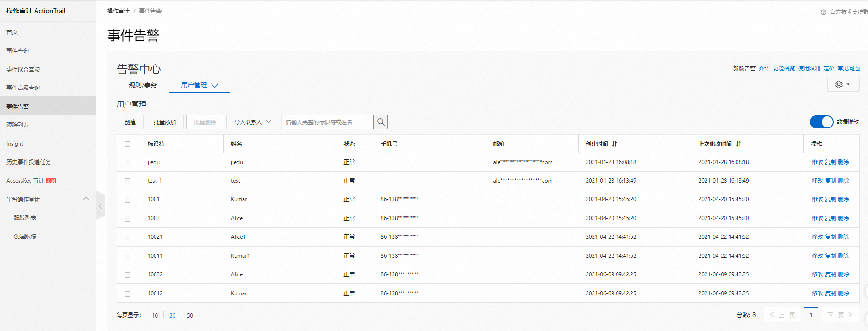
Task: Click the name cell Alice1
Action: [x=238, y=237]
